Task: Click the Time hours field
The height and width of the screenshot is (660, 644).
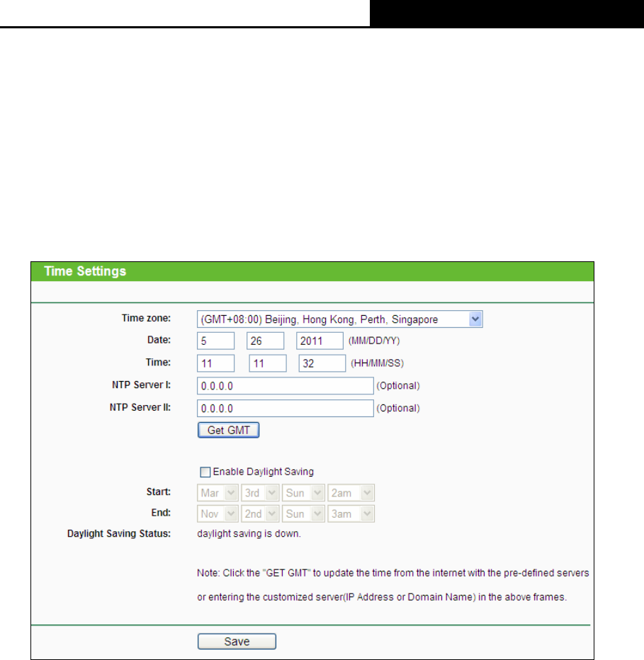Action: point(215,363)
